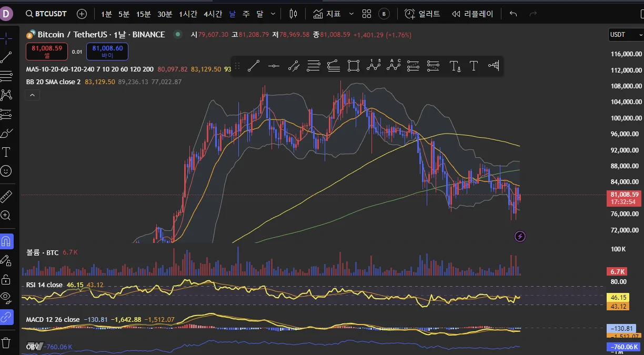Select the 15분 timeframe

pos(144,14)
